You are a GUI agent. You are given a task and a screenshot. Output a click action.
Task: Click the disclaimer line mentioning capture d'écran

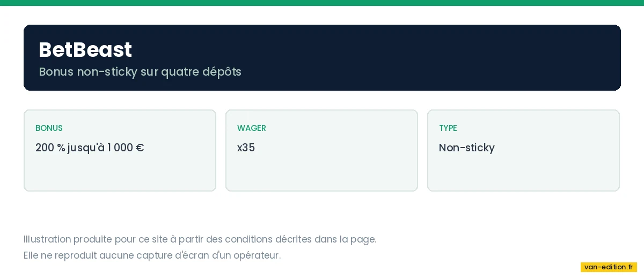point(152,255)
